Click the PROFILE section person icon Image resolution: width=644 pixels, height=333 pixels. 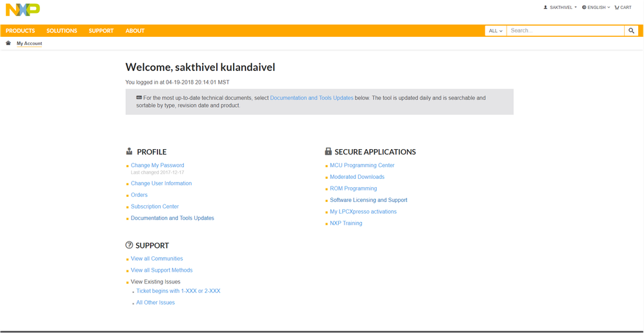pos(129,152)
